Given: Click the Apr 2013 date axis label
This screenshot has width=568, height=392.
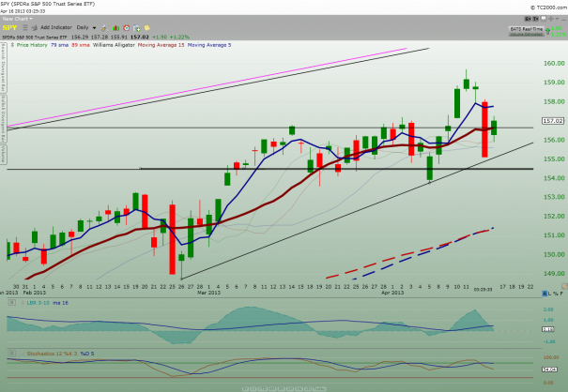Looking at the screenshot, I should (x=392, y=293).
